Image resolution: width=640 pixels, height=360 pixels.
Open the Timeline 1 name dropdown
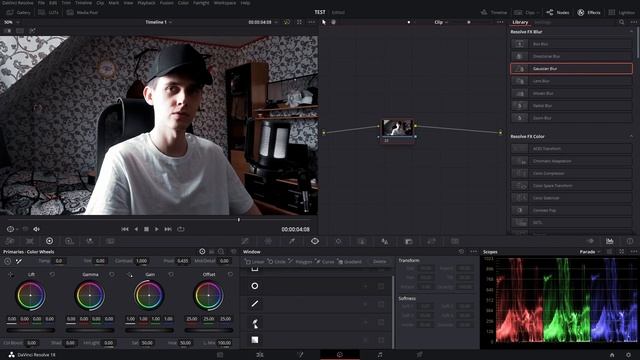[158, 22]
